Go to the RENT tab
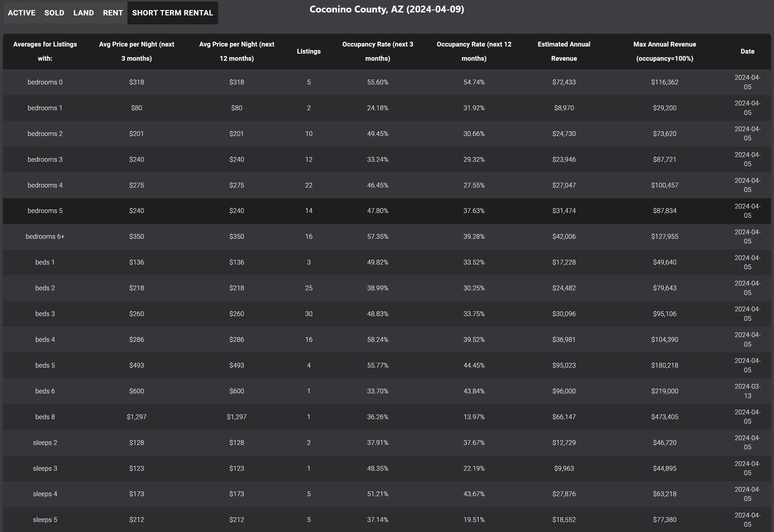Screen dimensions: 774x532 click(x=113, y=13)
